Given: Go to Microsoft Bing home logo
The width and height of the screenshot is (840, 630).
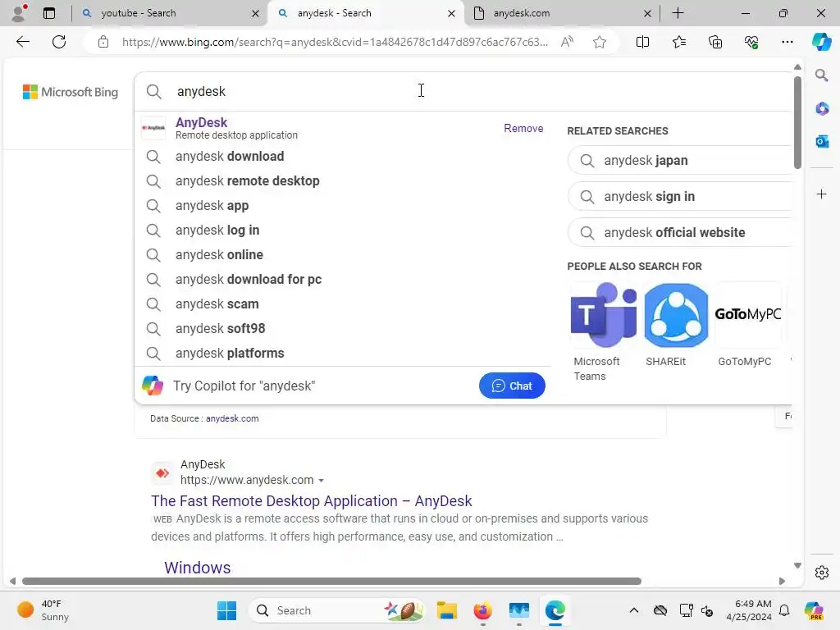Looking at the screenshot, I should click(71, 92).
